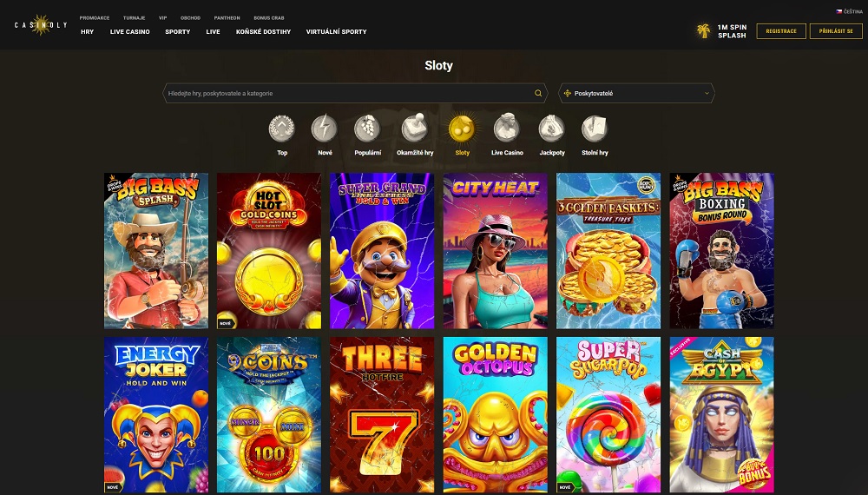Select the Live Casino dealer icon
This screenshot has width=868, height=495.
(x=507, y=129)
